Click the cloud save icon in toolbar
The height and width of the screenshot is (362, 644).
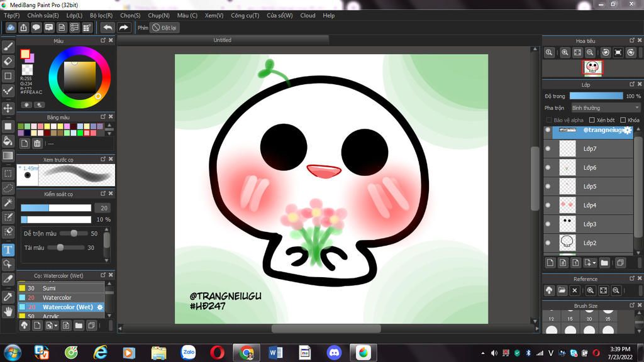tap(11, 28)
